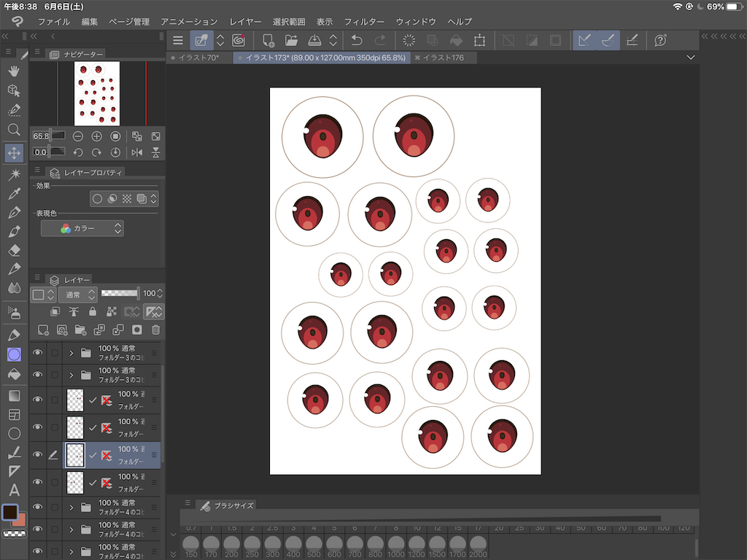Viewport: 747px width, 560px height.
Task: Select brush size preset 150
Action: [x=191, y=545]
